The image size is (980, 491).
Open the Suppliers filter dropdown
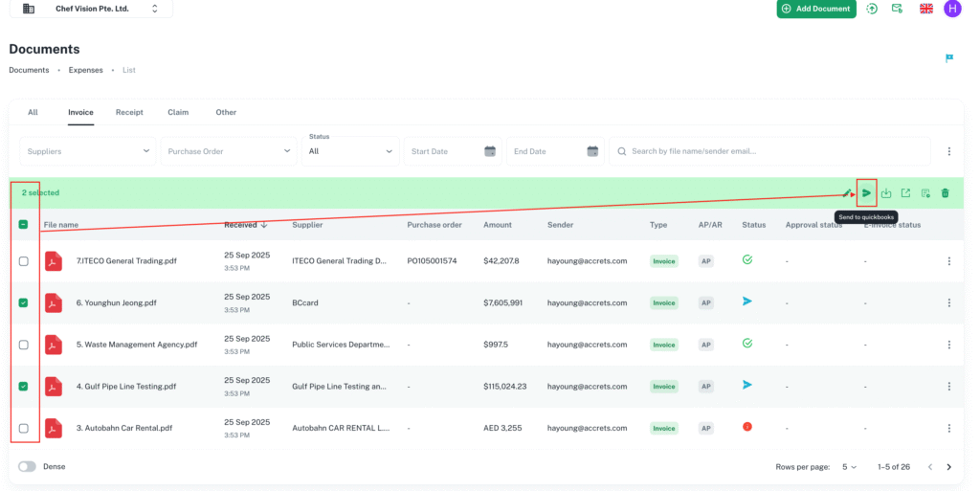(88, 151)
